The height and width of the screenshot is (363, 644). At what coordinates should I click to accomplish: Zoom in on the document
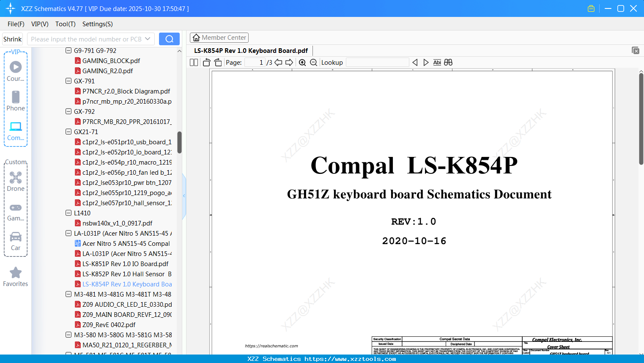[x=302, y=63]
